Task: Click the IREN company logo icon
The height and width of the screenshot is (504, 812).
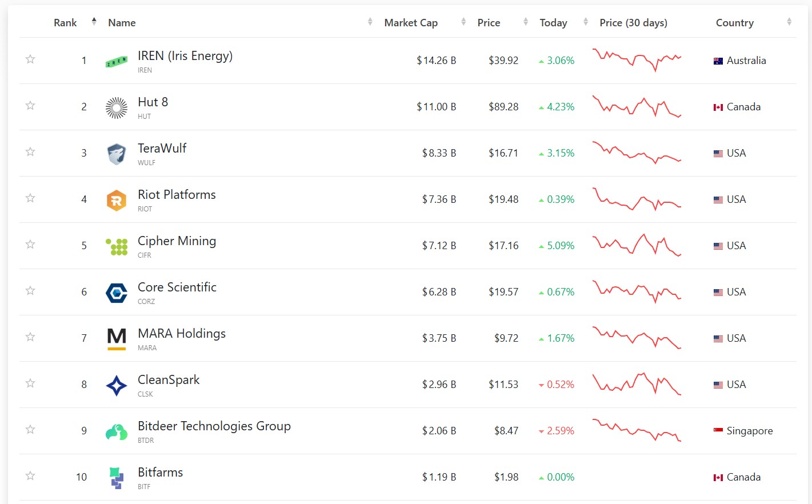Action: coord(117,61)
